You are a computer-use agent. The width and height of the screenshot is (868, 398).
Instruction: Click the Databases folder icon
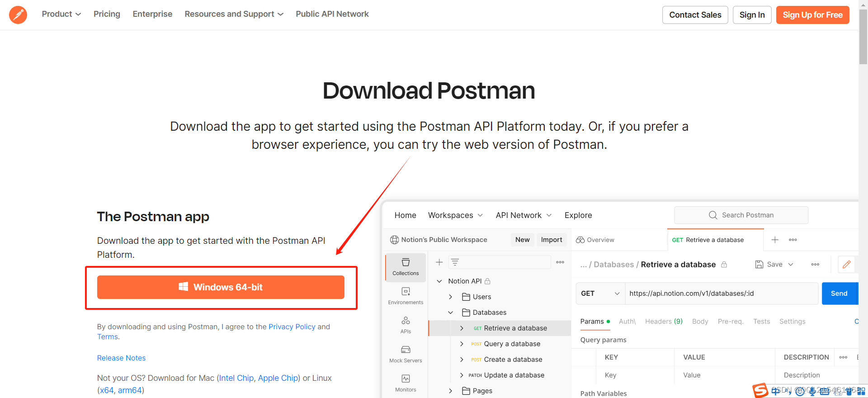[466, 313]
